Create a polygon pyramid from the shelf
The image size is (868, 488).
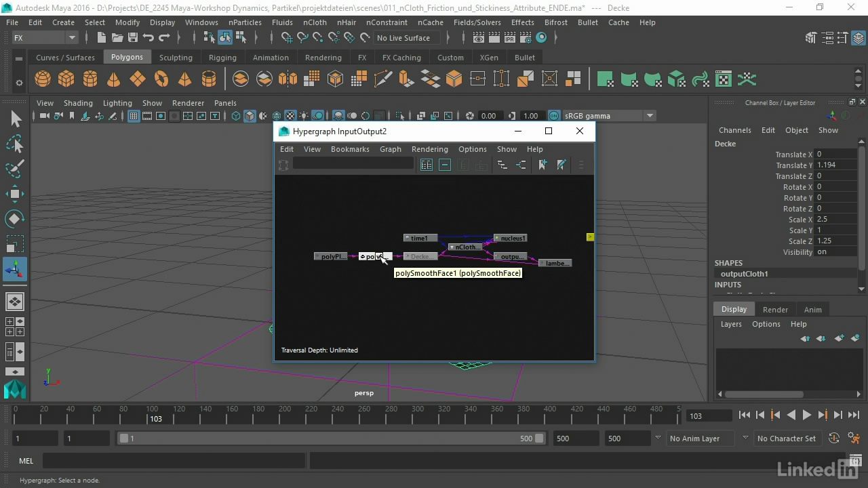(x=184, y=79)
